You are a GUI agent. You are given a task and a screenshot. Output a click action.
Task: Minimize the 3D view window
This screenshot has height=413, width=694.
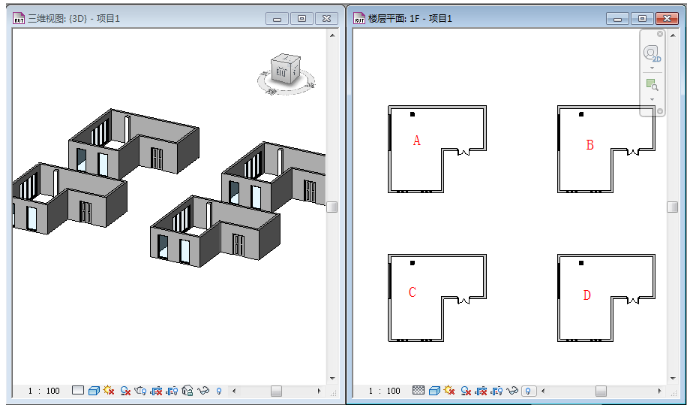pyautogui.click(x=277, y=19)
